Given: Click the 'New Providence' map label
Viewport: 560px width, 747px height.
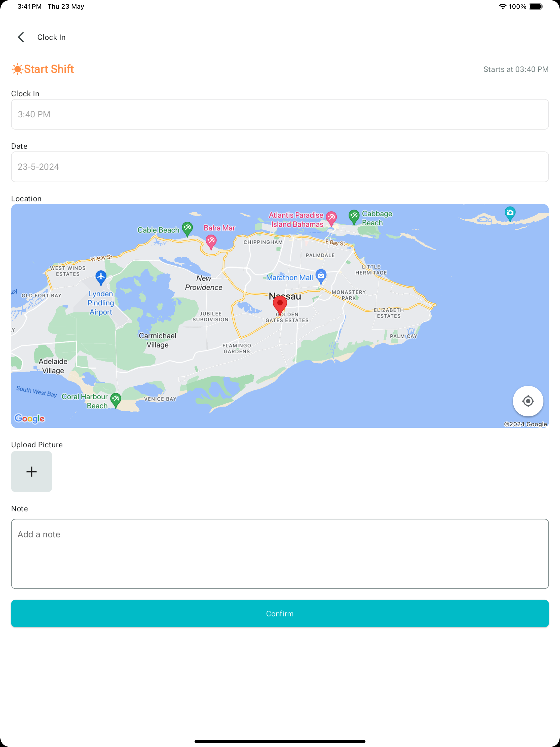Looking at the screenshot, I should 203,283.
